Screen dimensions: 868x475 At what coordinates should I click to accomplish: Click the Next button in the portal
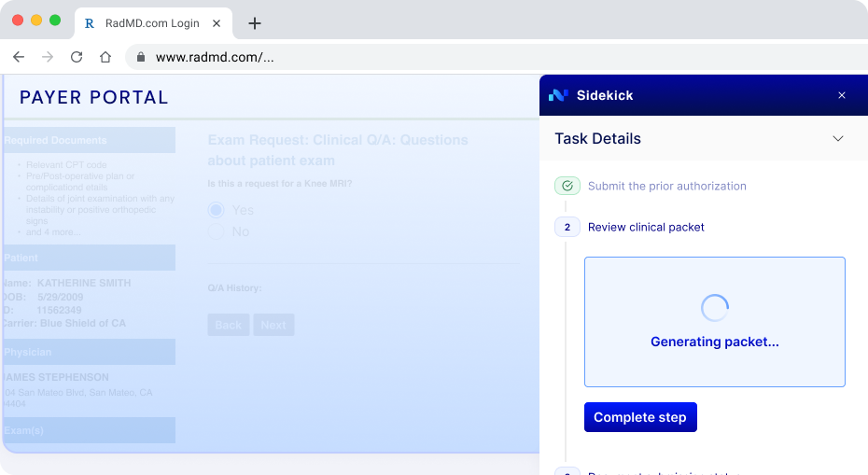coord(273,325)
